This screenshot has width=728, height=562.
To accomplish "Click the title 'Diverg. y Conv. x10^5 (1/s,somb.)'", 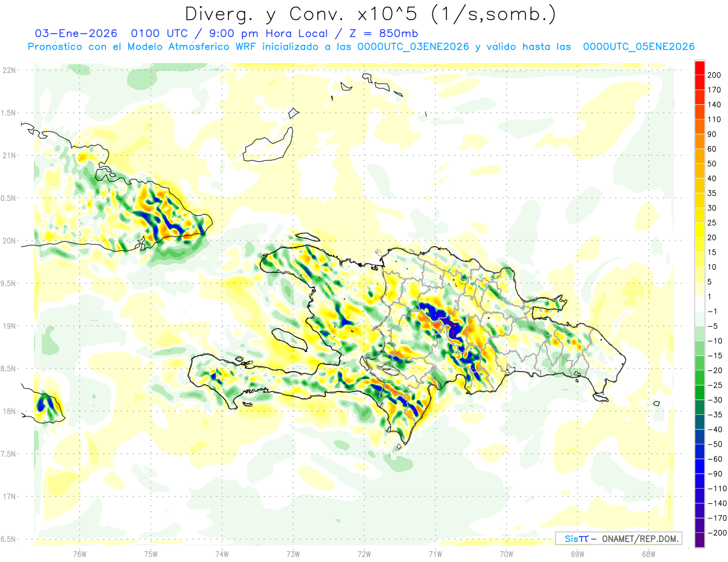I will click(370, 13).
